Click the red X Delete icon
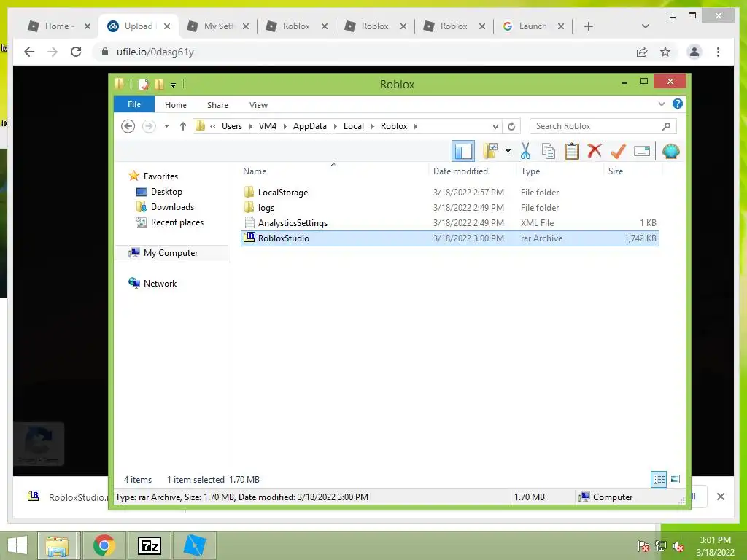Viewport: 747px width, 560px height. pyautogui.click(x=595, y=151)
